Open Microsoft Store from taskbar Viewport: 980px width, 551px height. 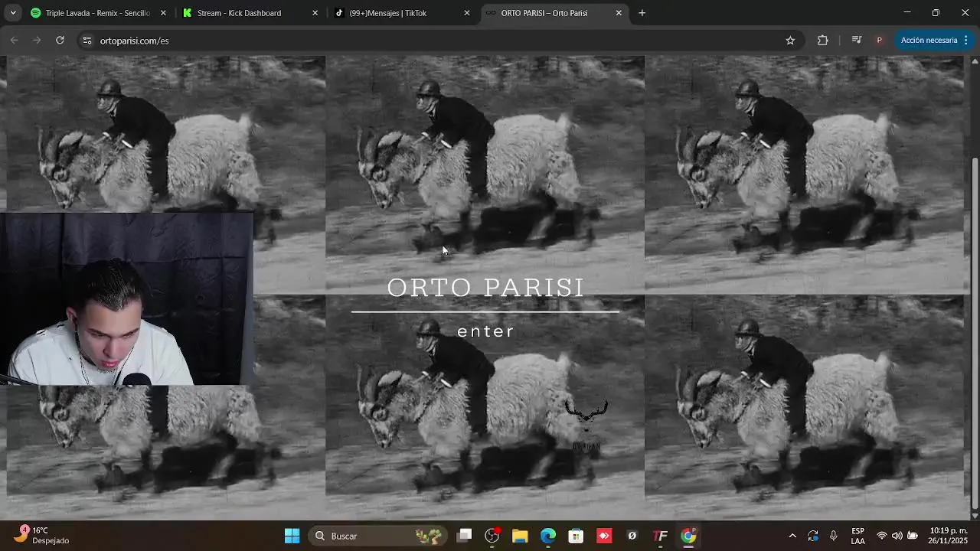[x=576, y=536]
